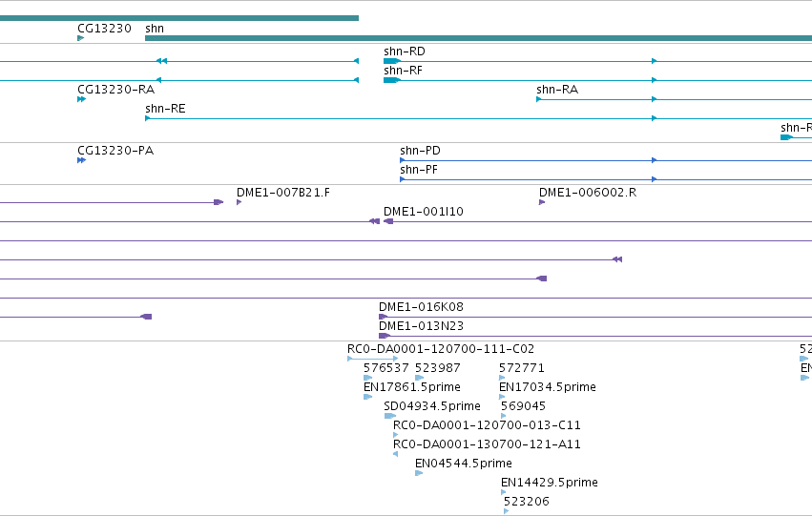812x516 pixels.
Task: Click the SD04934.5prime EST glyph
Action: point(390,416)
